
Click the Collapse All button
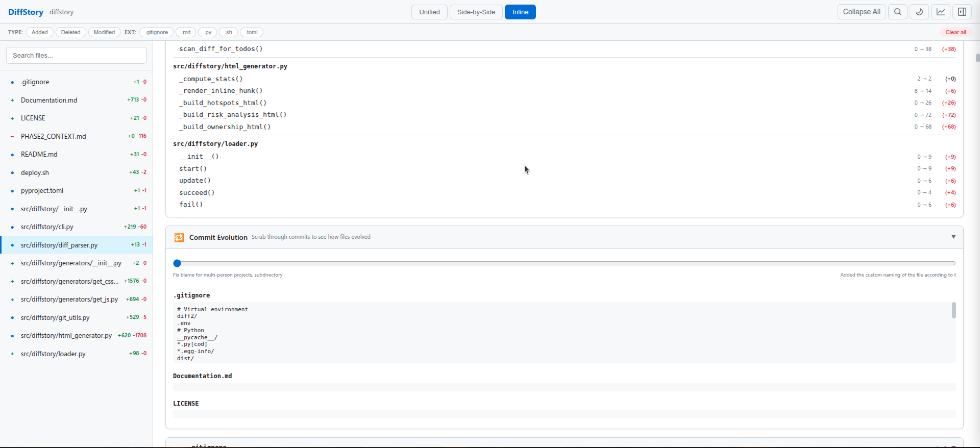[862, 12]
